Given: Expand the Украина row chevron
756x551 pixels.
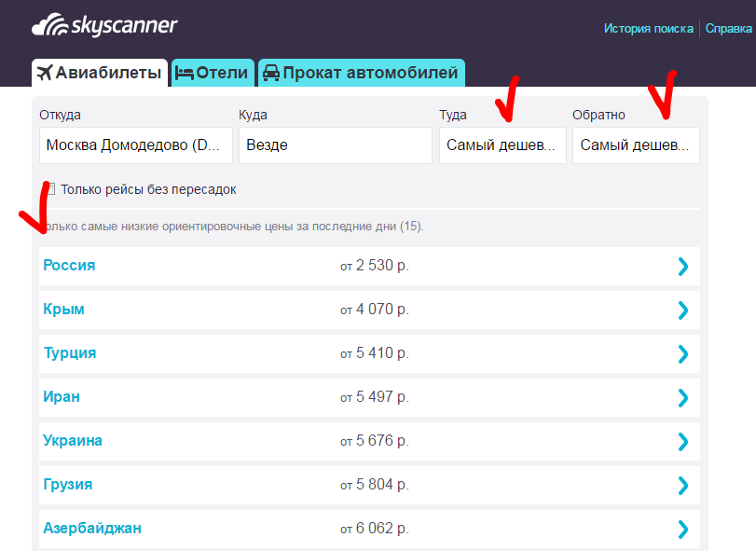Looking at the screenshot, I should 683,442.
